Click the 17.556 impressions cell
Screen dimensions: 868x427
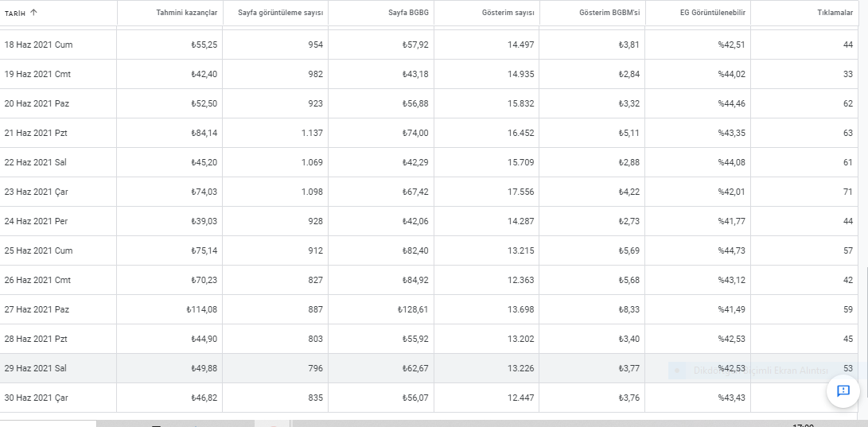pos(521,192)
